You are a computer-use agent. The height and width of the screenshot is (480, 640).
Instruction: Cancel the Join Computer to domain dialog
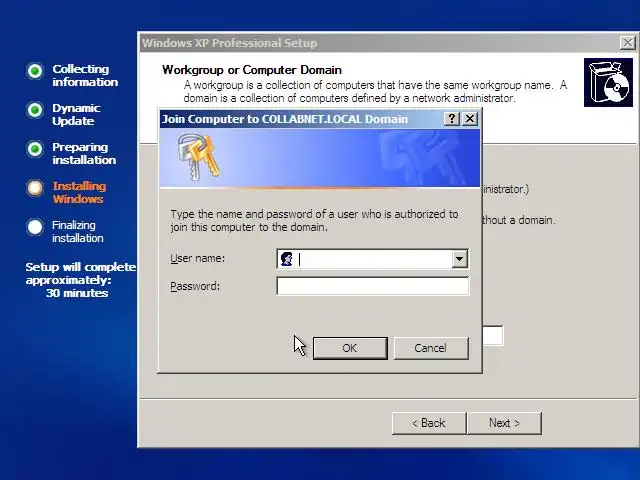click(x=431, y=348)
